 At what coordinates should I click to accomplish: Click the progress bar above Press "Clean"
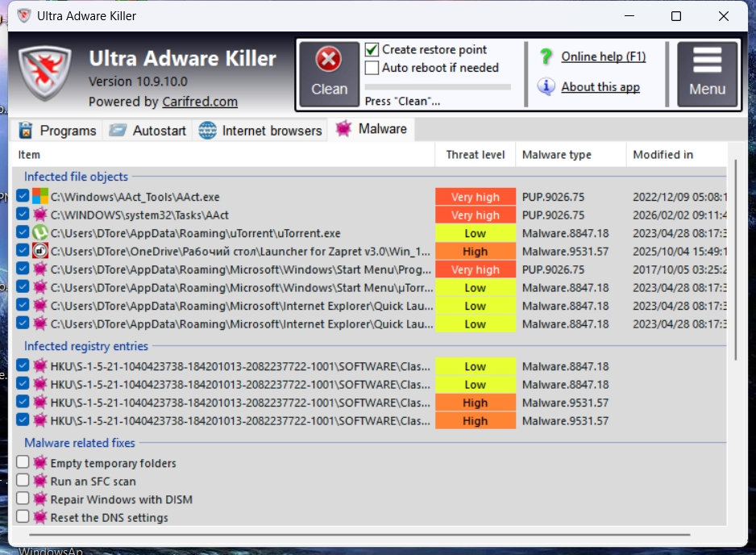438,87
